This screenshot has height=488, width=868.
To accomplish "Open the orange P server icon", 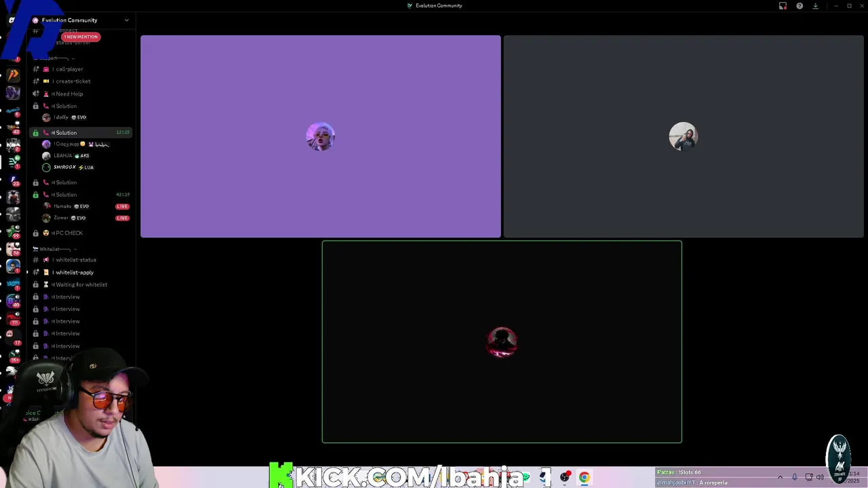I will [x=13, y=75].
